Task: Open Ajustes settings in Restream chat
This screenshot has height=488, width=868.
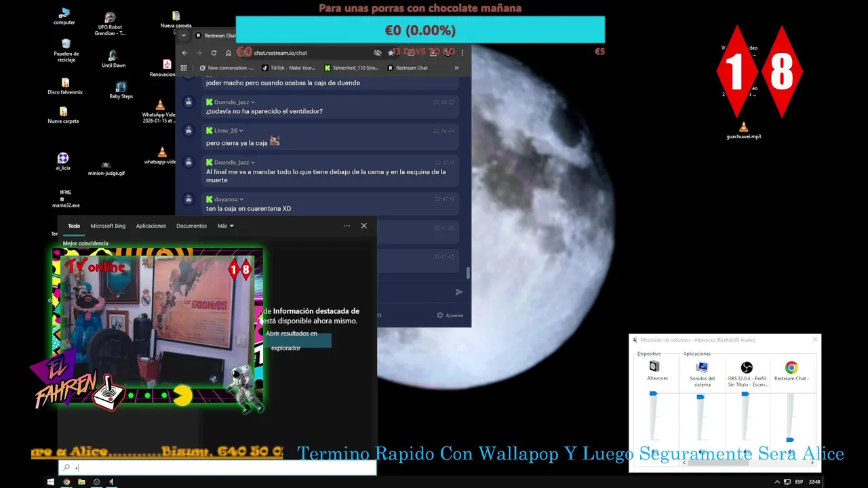Action: (x=450, y=315)
